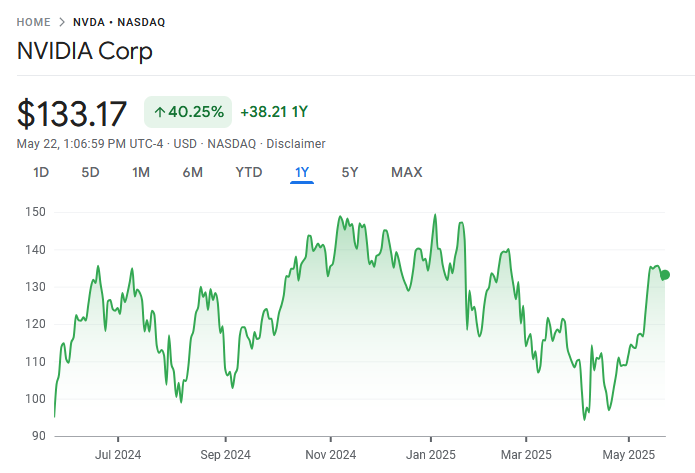Click the 40.25% gain badge
This screenshot has height=473, width=695.
click(188, 112)
